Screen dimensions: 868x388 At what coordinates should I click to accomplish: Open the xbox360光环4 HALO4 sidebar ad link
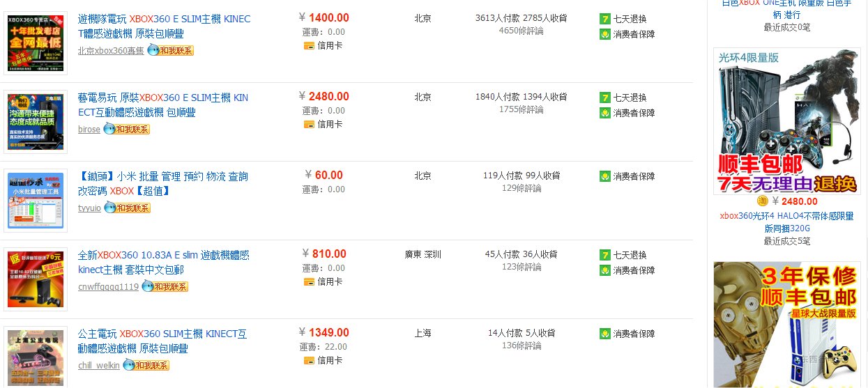786,222
